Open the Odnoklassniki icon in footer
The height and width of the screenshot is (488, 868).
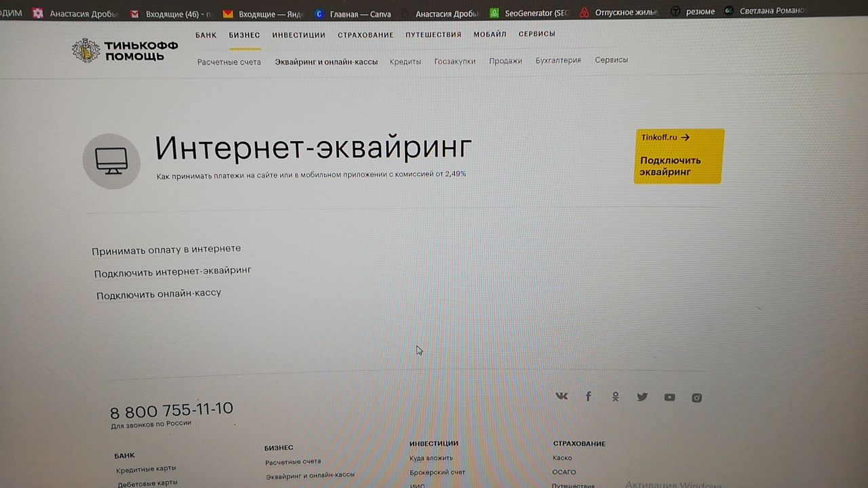click(x=615, y=396)
